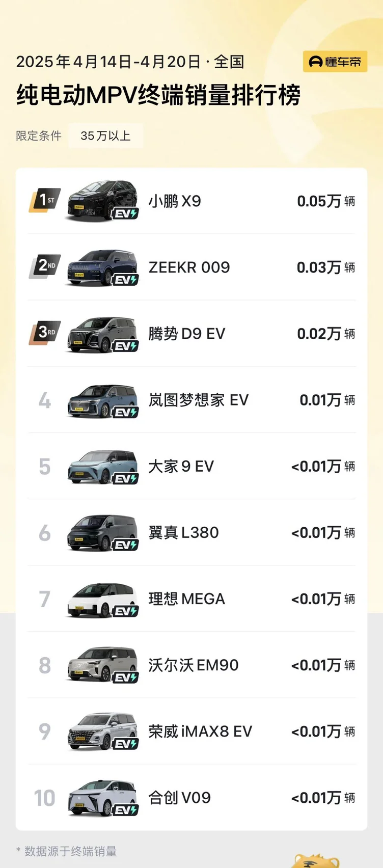Select the 35万以上 price filter chip
This screenshot has width=383, height=868.
click(x=105, y=135)
